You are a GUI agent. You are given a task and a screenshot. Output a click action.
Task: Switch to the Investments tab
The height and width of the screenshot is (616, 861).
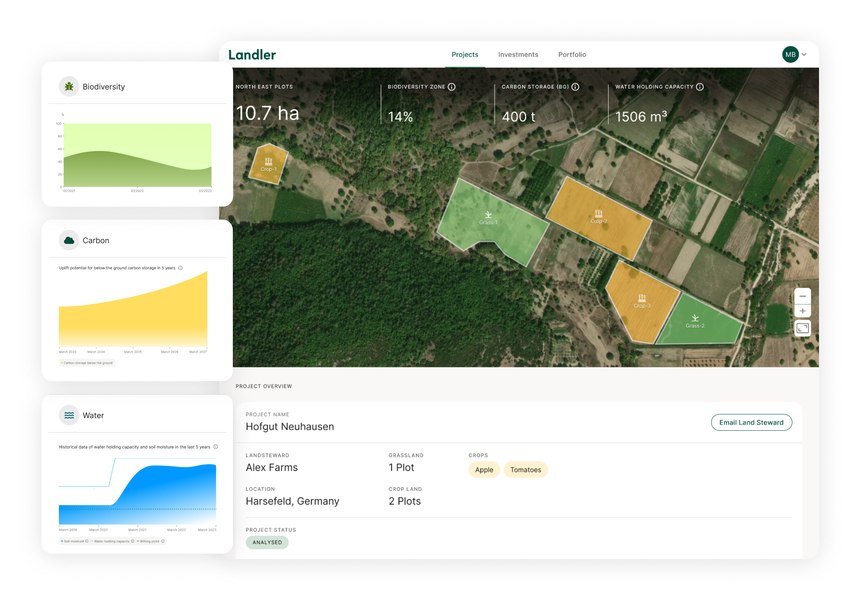tap(518, 54)
